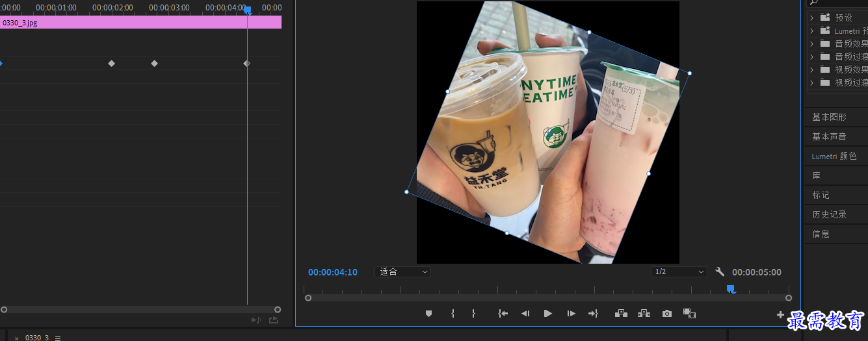868x341 pixels.
Task: Click the Export Frame camera icon
Action: tap(667, 313)
